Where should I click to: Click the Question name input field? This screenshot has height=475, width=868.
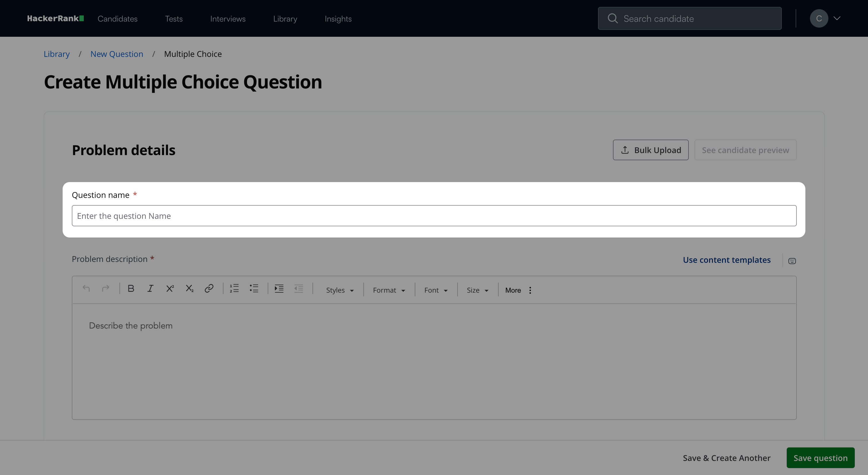(434, 216)
